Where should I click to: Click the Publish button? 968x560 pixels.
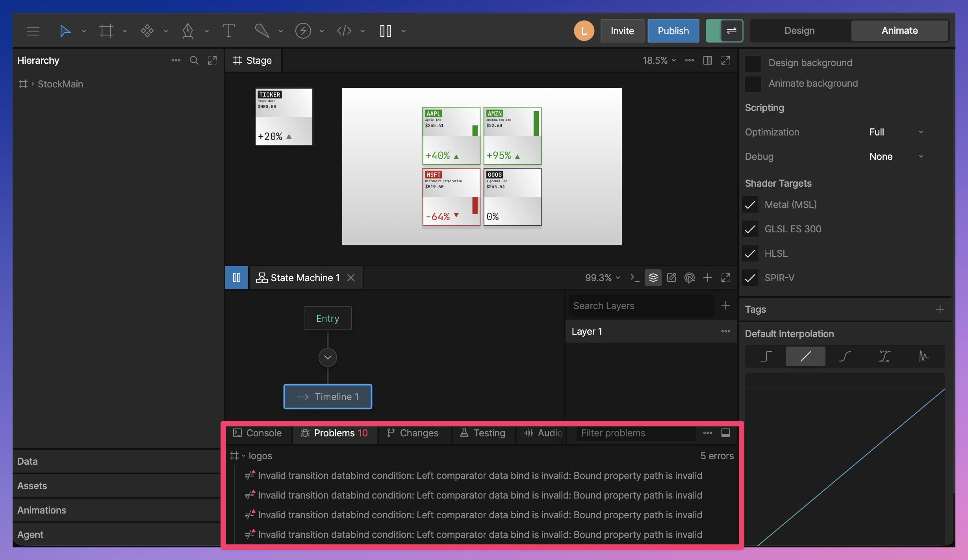point(673,31)
